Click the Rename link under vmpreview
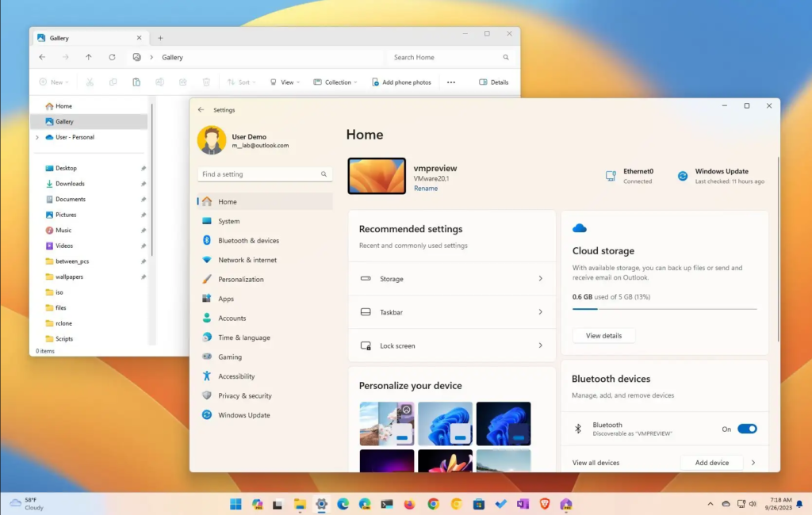Screen dimensions: 812x515 click(426, 189)
